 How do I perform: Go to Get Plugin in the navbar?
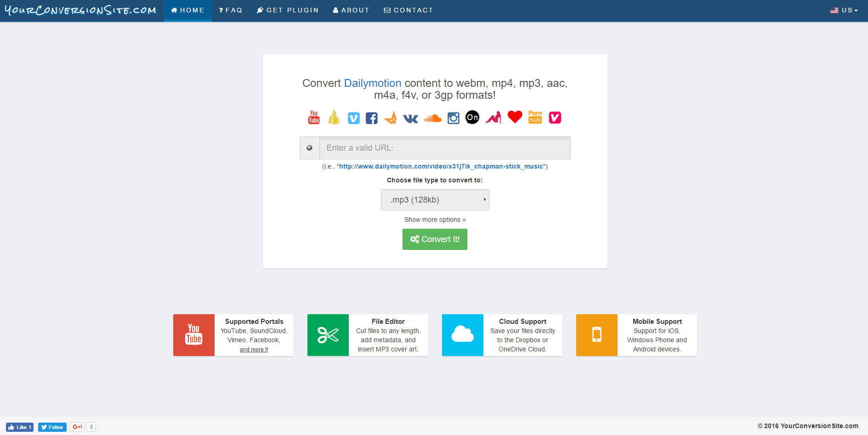288,10
